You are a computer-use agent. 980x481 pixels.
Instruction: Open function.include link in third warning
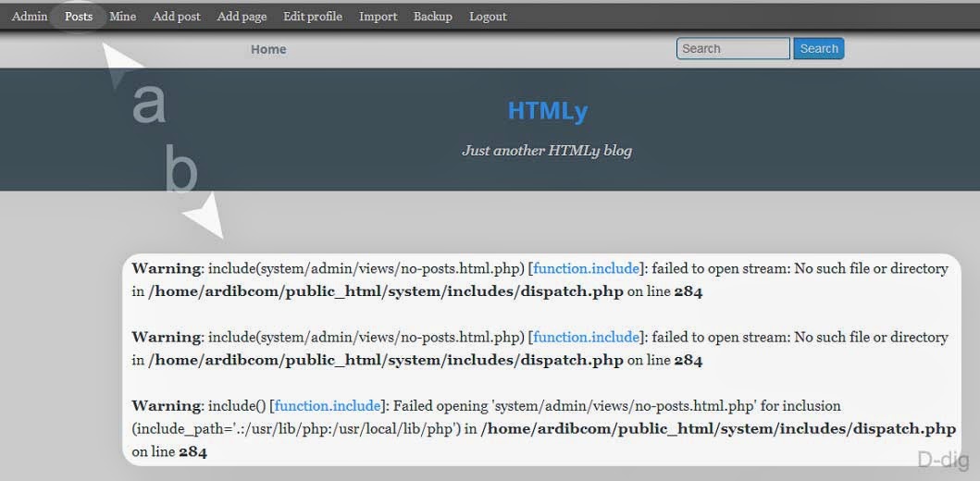click(x=328, y=406)
